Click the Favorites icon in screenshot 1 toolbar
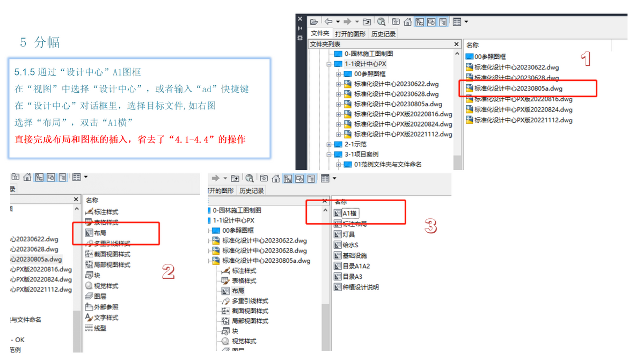 tap(396, 22)
